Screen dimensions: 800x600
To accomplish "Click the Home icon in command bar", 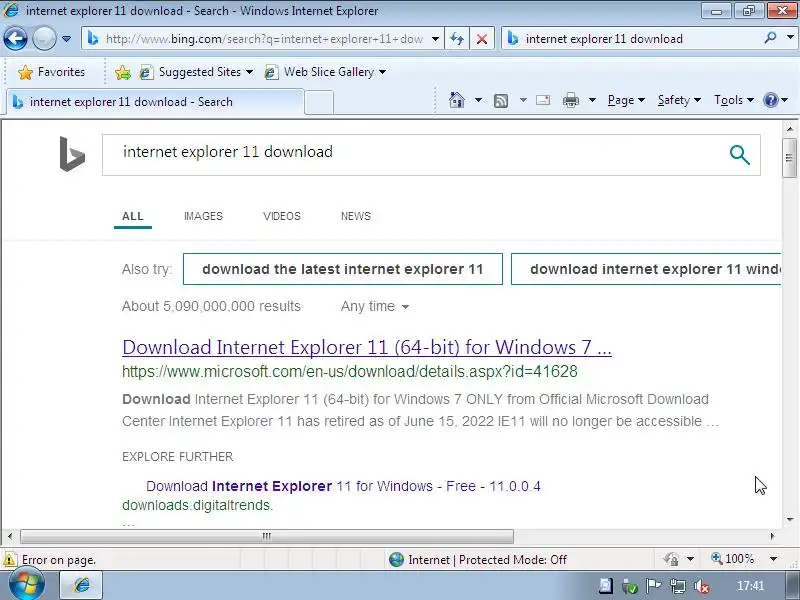I will coord(457,100).
